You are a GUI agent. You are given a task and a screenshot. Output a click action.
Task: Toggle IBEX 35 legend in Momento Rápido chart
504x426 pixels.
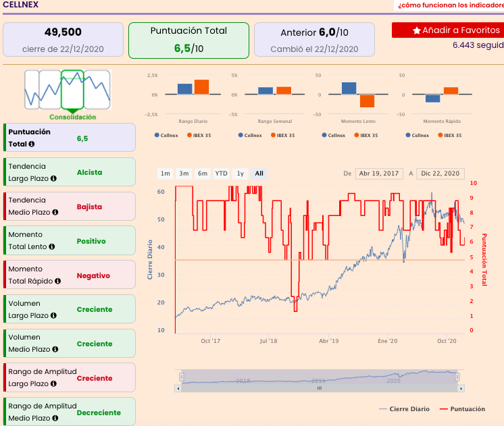pos(450,135)
